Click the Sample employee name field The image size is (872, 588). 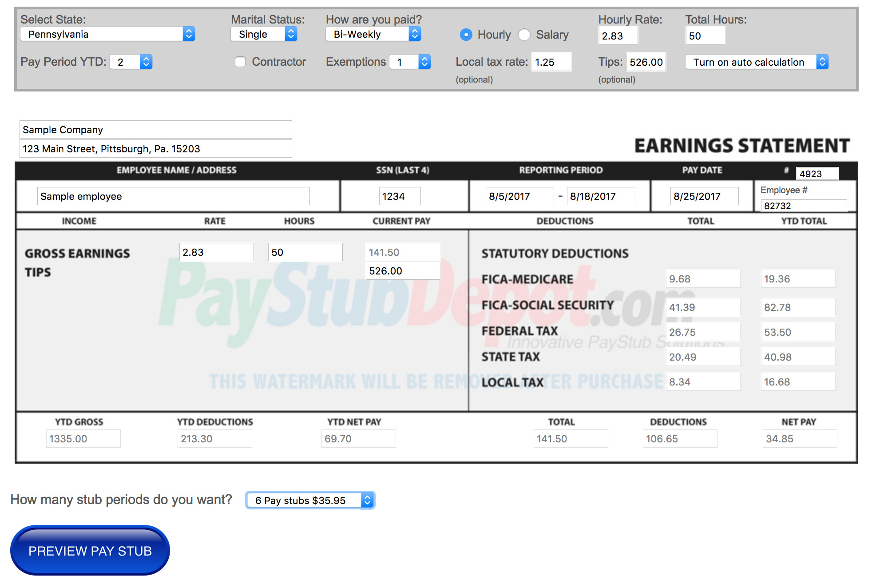(174, 196)
